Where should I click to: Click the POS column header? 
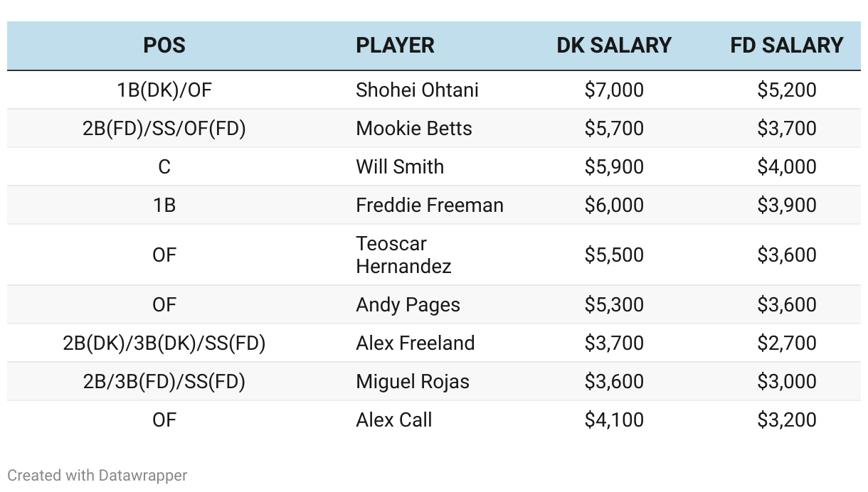click(164, 46)
